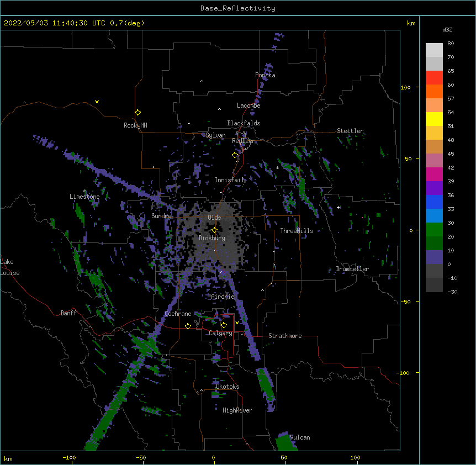Click the 45 value on the dBZ legend
476x465 pixels.
[x=451, y=154]
